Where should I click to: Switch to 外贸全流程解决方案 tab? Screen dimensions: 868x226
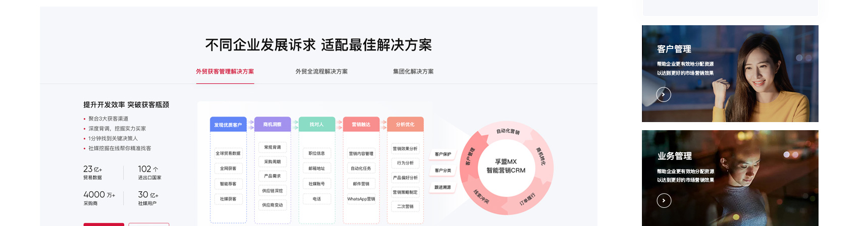[x=321, y=72]
